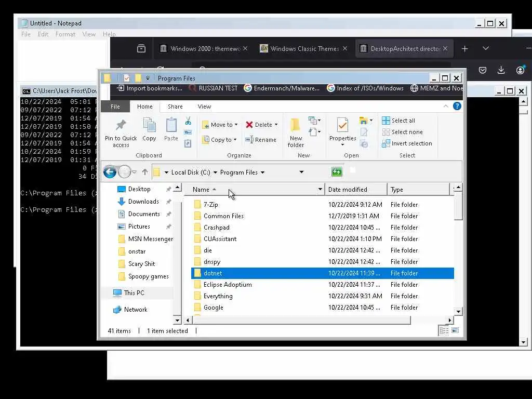532x399 pixels.
Task: Expand the Move to dropdown
Action: pyautogui.click(x=236, y=125)
